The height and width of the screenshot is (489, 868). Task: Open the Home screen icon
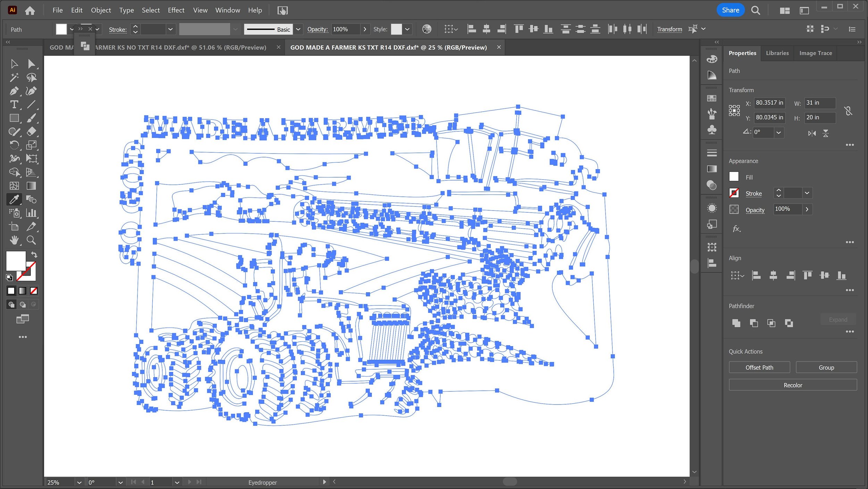click(30, 10)
